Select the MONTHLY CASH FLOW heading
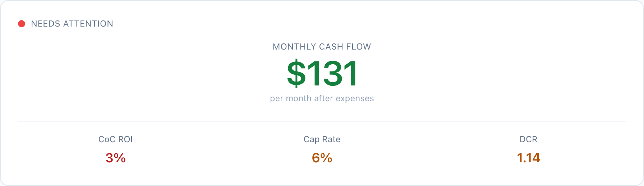644x186 pixels. (322, 47)
